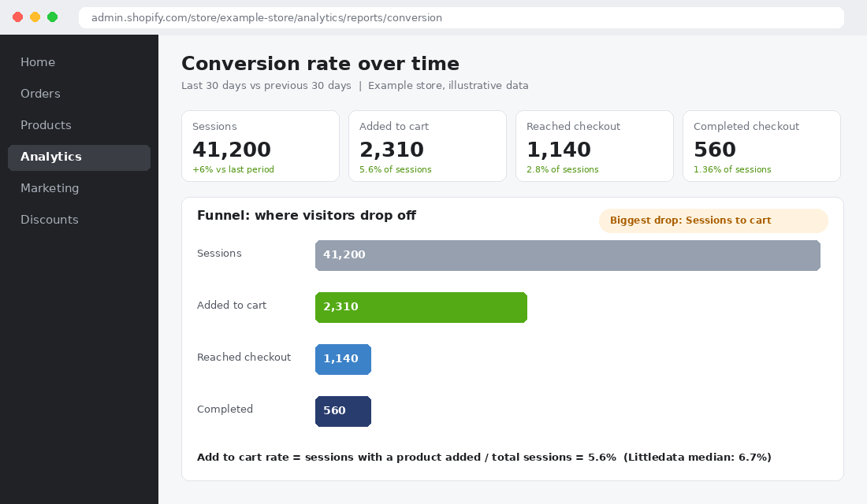
Task: Select the Sessions 41,200 summary card
Action: click(x=260, y=146)
